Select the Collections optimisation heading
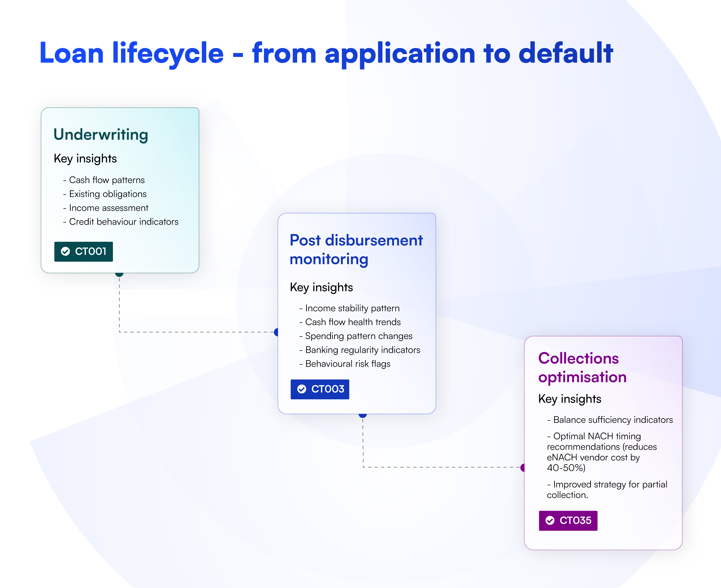721x588 pixels. 582,367
